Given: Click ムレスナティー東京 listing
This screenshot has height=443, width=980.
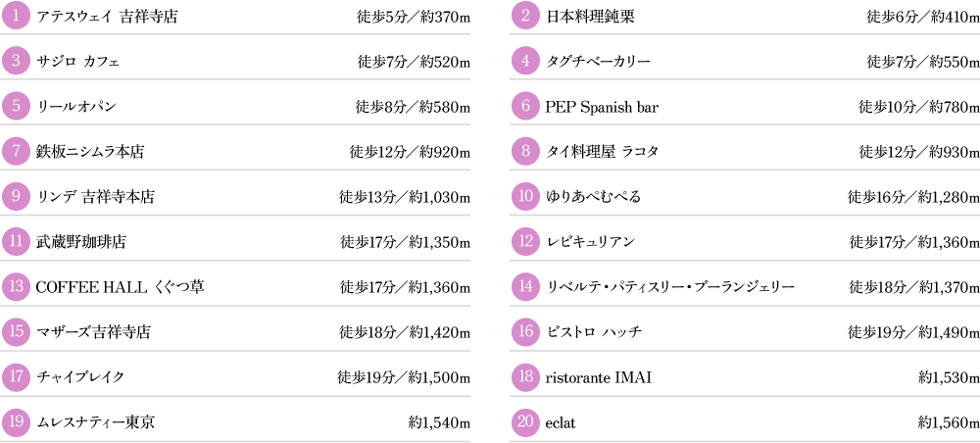Looking at the screenshot, I should pyautogui.click(x=96, y=423).
